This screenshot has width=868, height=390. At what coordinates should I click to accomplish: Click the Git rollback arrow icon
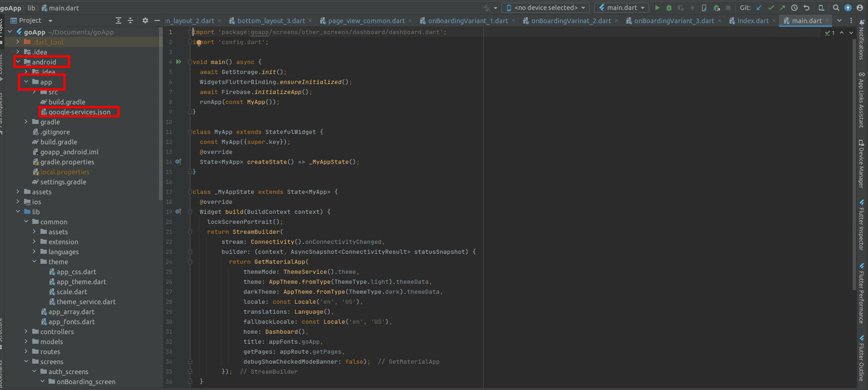click(x=806, y=8)
